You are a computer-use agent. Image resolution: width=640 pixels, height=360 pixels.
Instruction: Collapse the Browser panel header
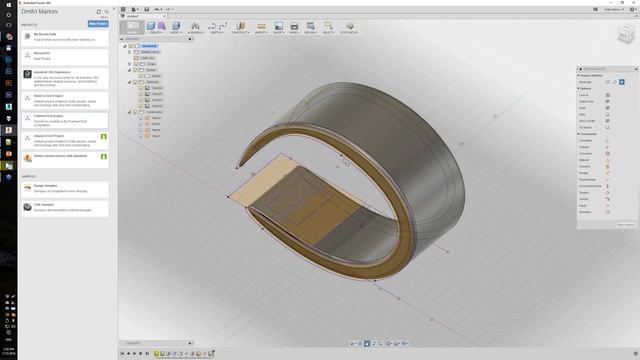click(122, 39)
